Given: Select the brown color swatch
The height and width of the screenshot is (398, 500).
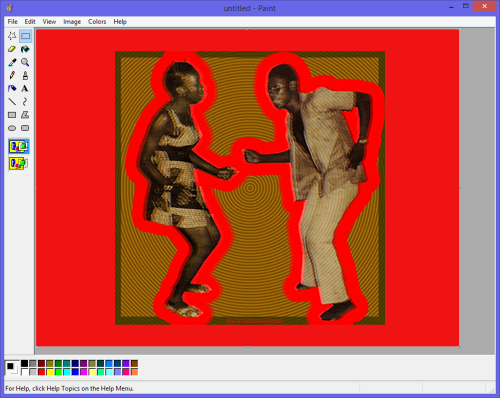Looking at the screenshot, I should (134, 363).
